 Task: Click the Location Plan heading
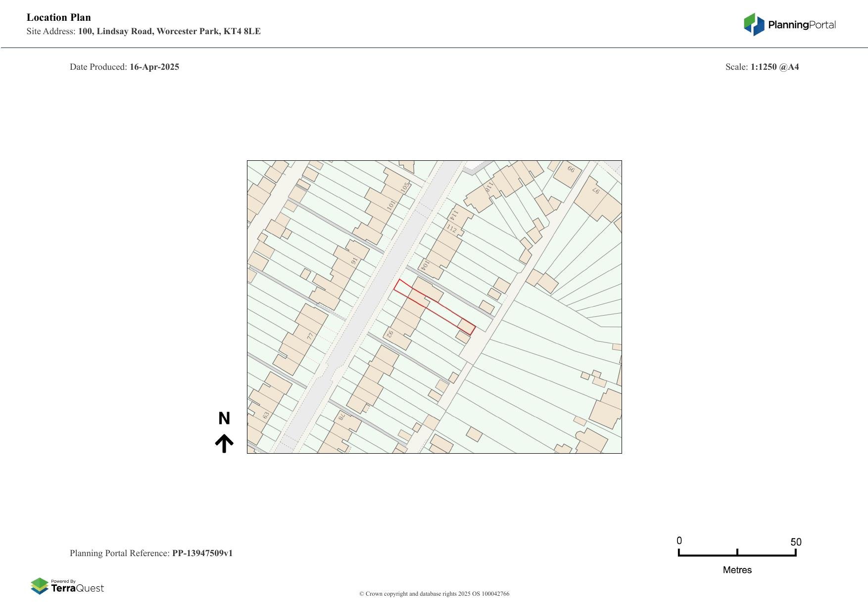(x=58, y=17)
